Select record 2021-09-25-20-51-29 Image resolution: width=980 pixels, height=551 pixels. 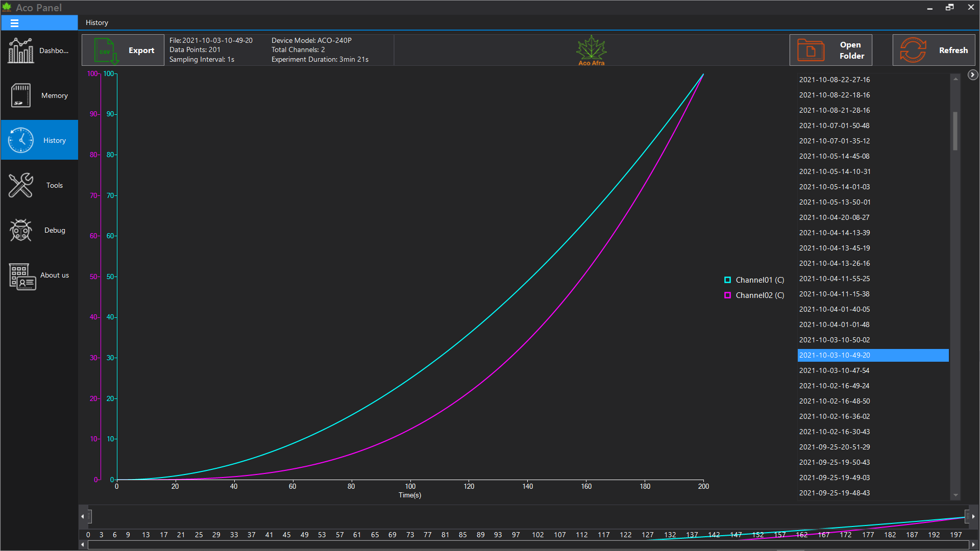pyautogui.click(x=873, y=447)
